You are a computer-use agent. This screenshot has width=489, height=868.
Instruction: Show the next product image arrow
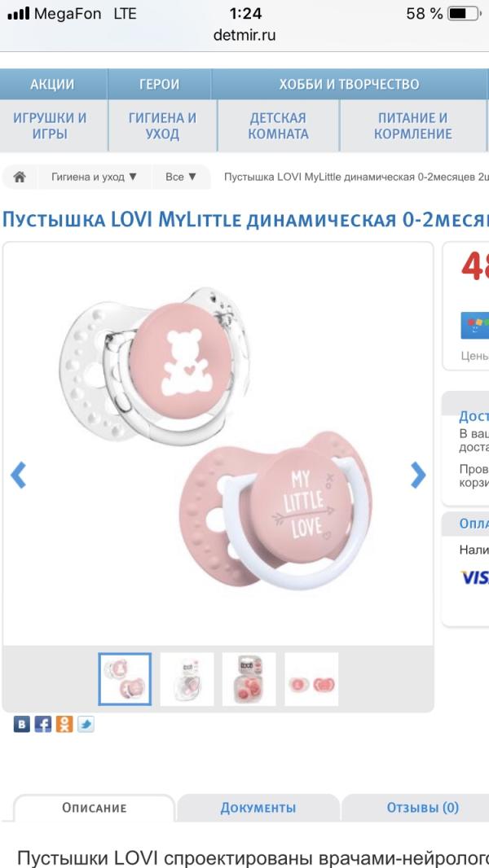coord(418,475)
